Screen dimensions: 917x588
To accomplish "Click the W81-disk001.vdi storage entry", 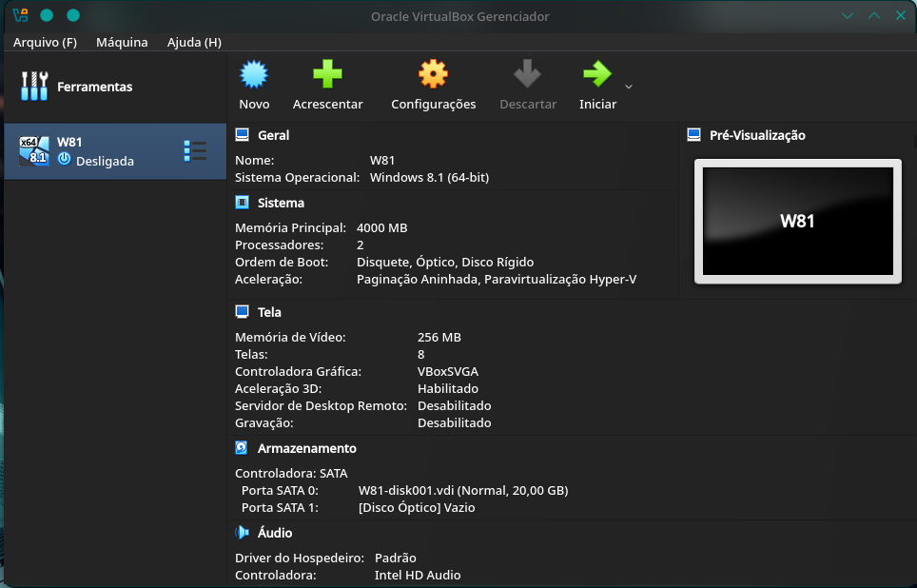I will pos(463,490).
